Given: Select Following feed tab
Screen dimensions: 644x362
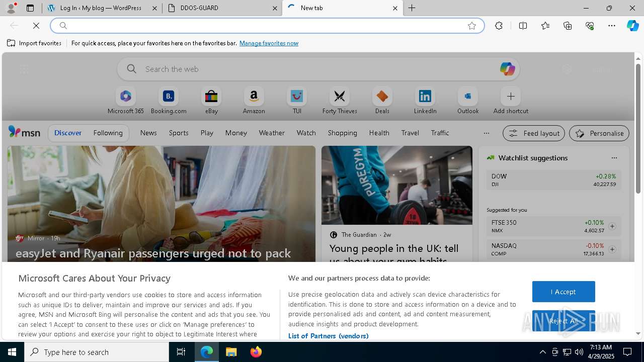Looking at the screenshot, I should click(x=108, y=133).
